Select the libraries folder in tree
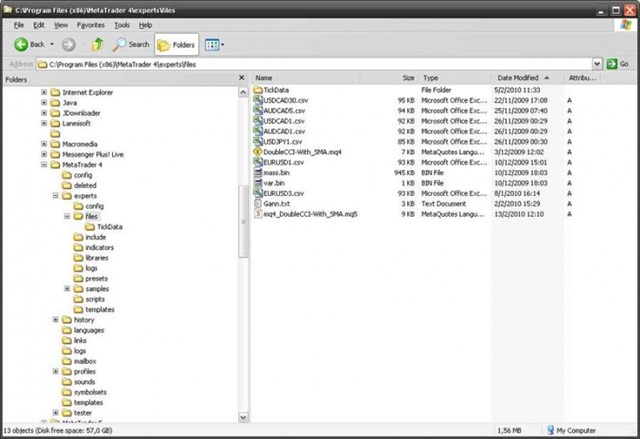 [x=91, y=258]
